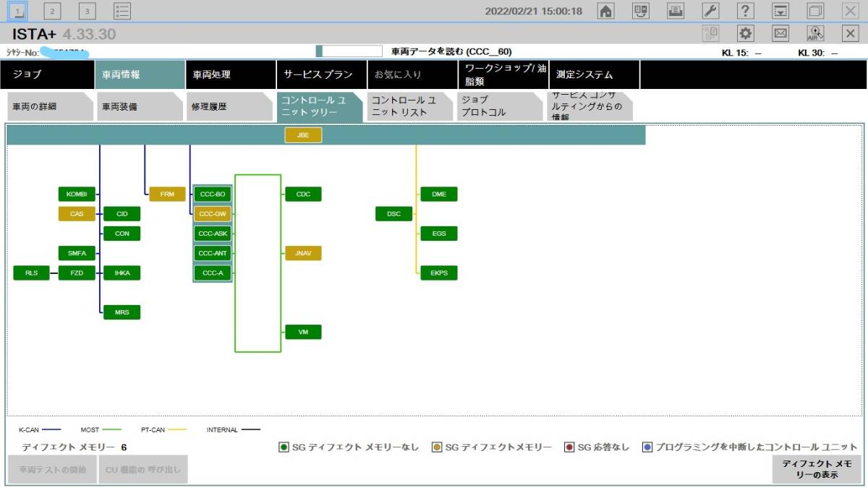The image size is (868, 488).
Task: Open the AIR search icon
Action: pos(816,33)
